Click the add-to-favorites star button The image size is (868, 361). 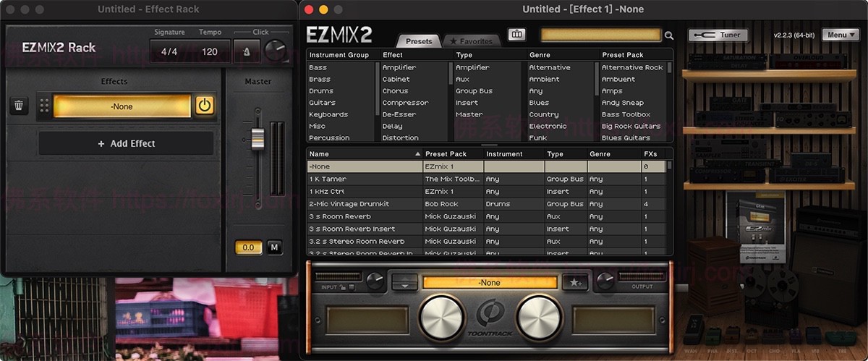tap(576, 283)
